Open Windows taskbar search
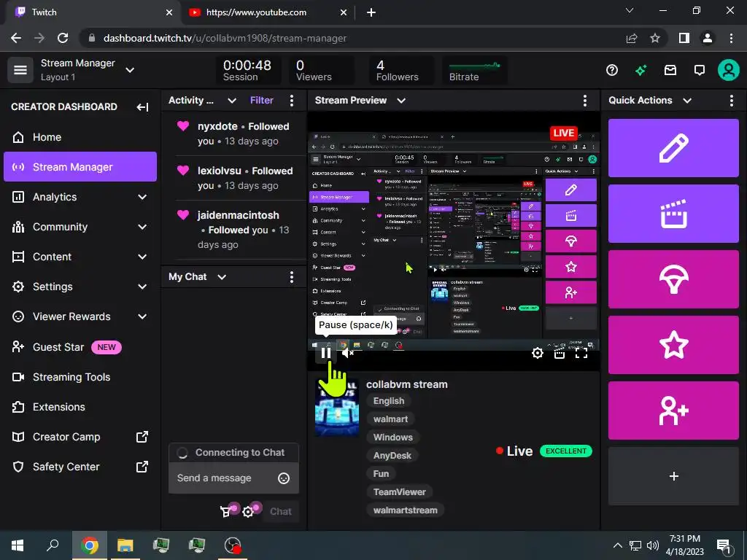This screenshot has height=560, width=747. click(53, 545)
